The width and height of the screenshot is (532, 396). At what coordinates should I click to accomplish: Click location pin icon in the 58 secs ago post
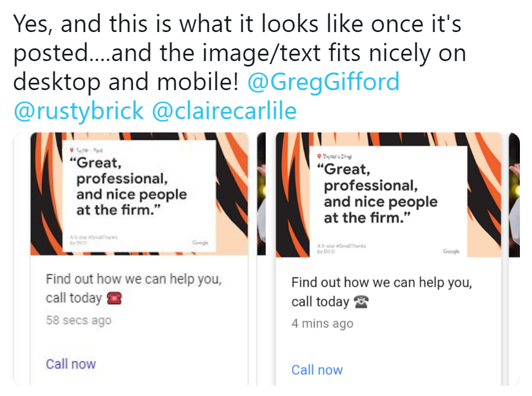click(71, 150)
